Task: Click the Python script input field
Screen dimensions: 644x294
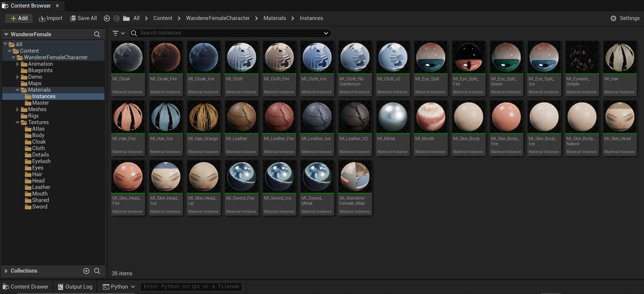Action: coord(191,287)
